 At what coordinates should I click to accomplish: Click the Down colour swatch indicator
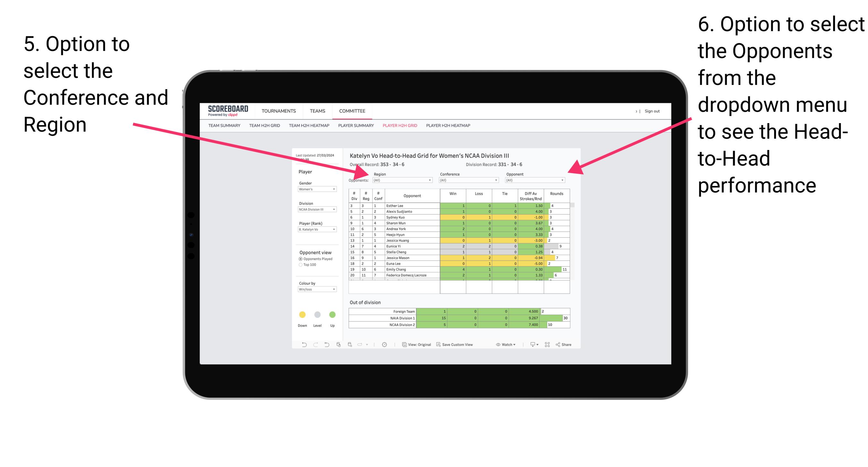pyautogui.click(x=301, y=314)
